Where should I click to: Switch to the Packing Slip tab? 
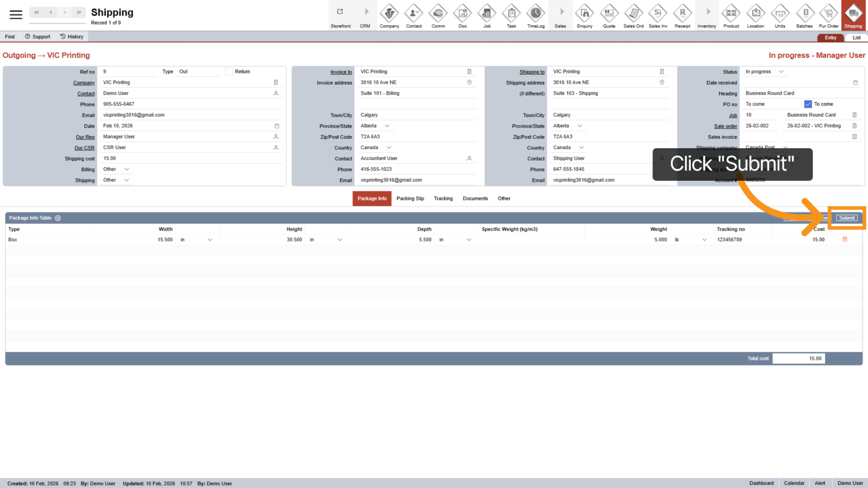(x=410, y=198)
